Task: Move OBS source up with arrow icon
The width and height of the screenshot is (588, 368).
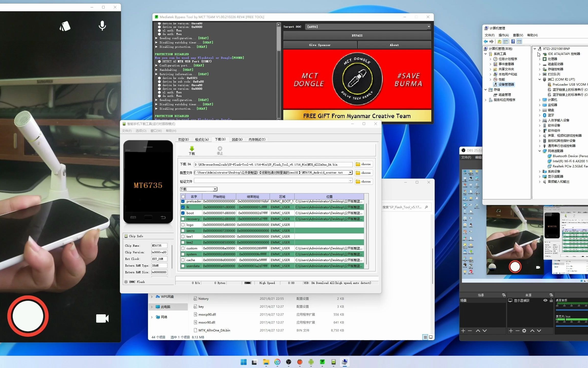Action: coord(532,331)
